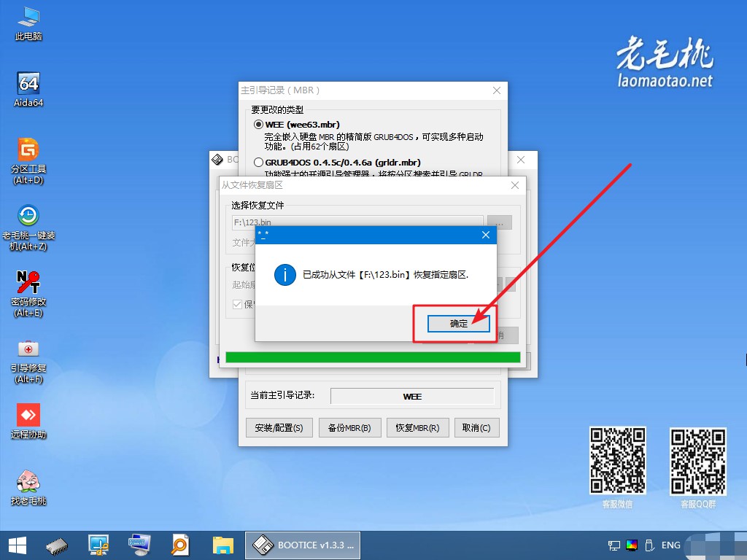Viewport: 747px width, 560px height.
Task: Launch 老毛桃一键装机 (Alt+Z) icon
Action: [x=28, y=227]
